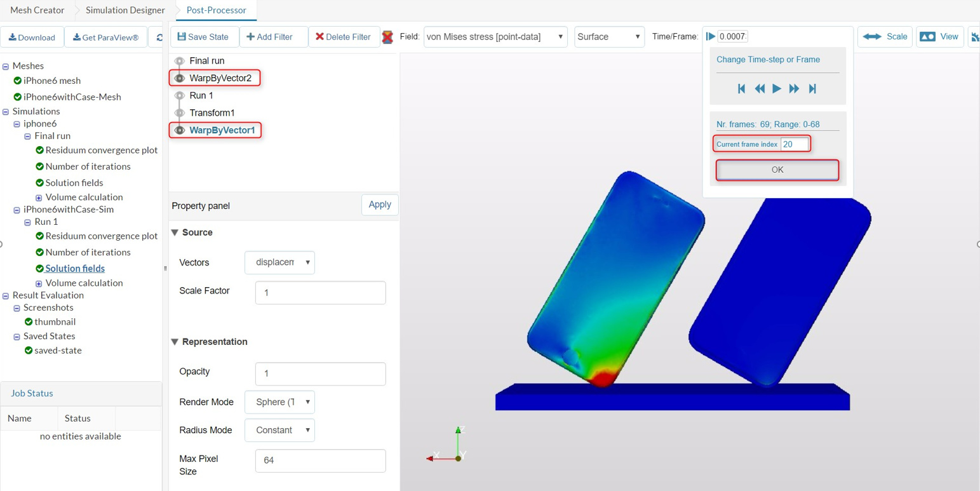Click the Delete Filter button

(x=344, y=37)
